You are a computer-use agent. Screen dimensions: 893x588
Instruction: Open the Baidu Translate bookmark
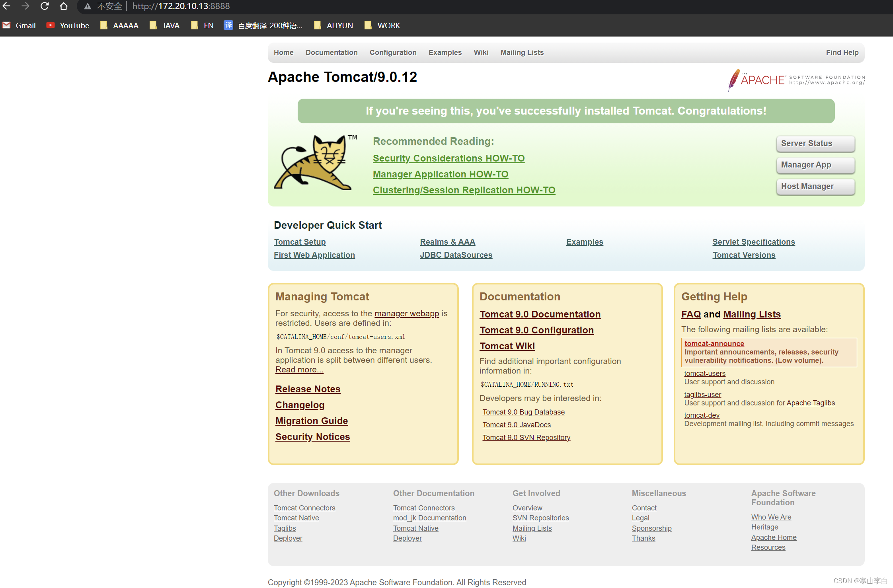pos(263,25)
